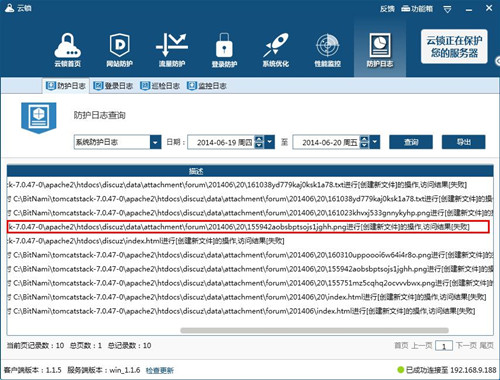
Task: Open the 性能监控 radar icon
Action: pyautogui.click(x=328, y=50)
